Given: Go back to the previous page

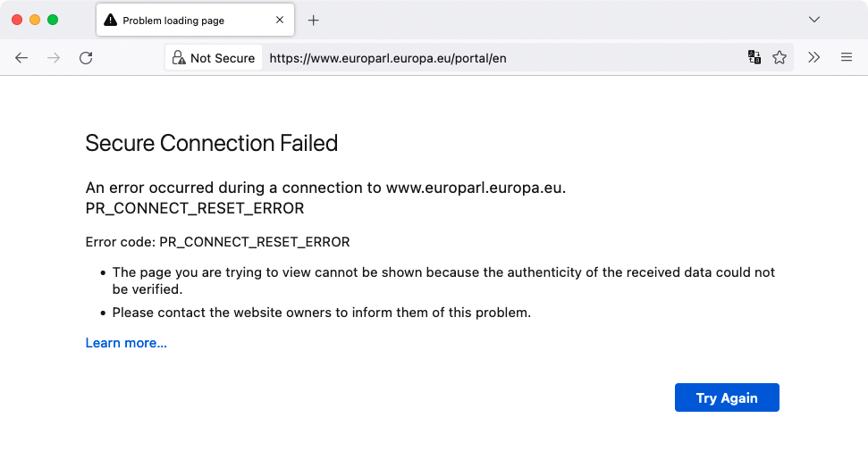Looking at the screenshot, I should click(21, 57).
